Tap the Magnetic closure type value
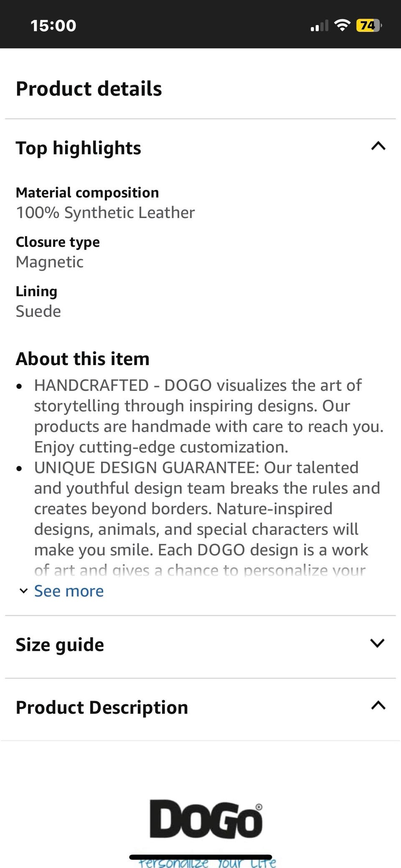Screen dimensions: 401x868 (50, 262)
